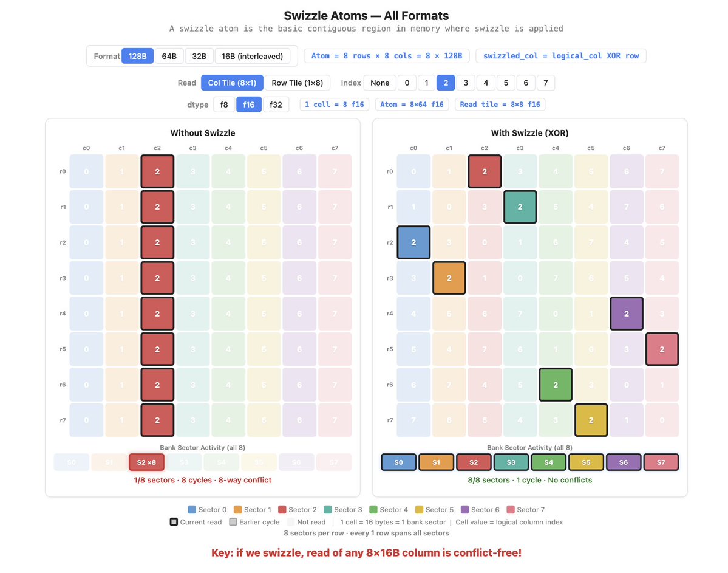Click the S7 sector swatch with swizzle

pyautogui.click(x=661, y=462)
